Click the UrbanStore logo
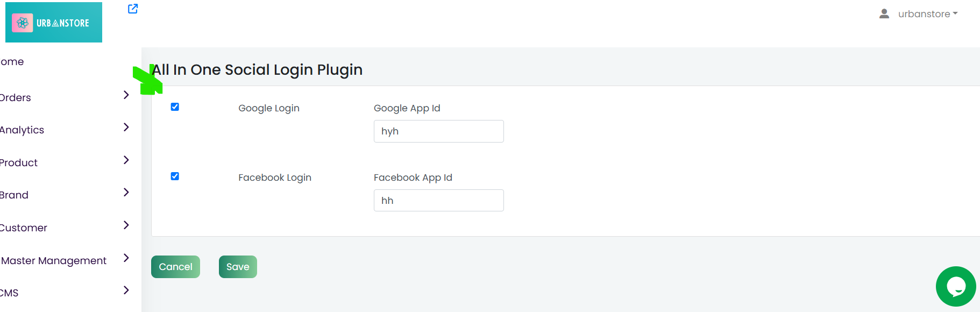 54,23
